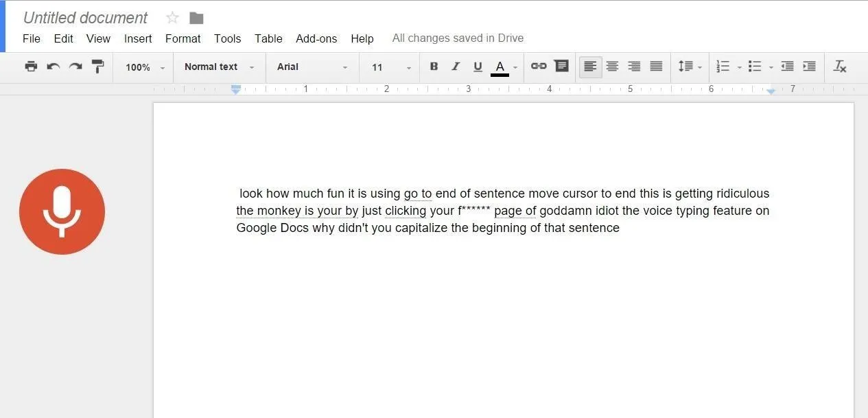The height and width of the screenshot is (418, 868).
Task: Open the zoom 100% dropdown
Action: coord(145,67)
